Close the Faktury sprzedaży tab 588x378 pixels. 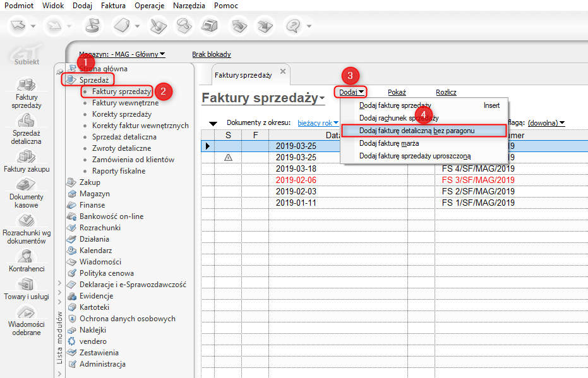pyautogui.click(x=282, y=71)
